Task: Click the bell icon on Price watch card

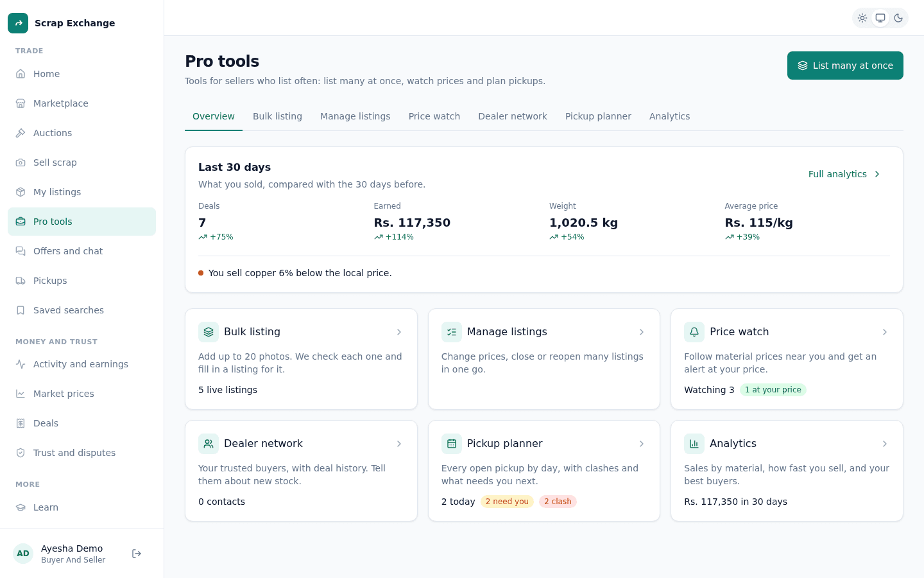Action: [694, 332]
